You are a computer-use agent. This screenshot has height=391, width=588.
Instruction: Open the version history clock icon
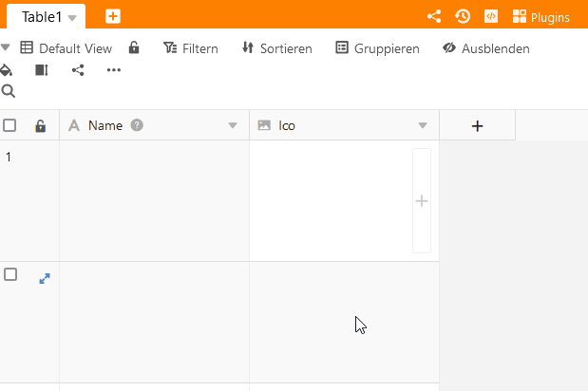pyautogui.click(x=463, y=16)
